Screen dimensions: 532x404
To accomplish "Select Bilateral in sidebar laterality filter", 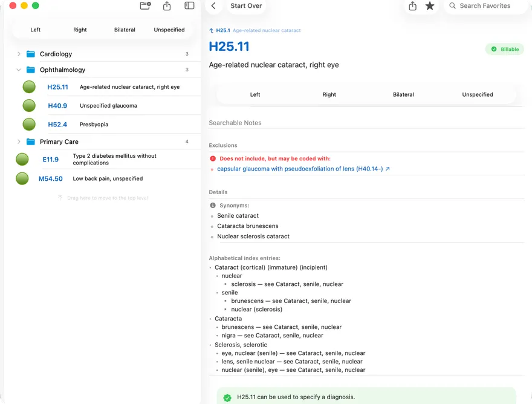I will click(x=125, y=30).
